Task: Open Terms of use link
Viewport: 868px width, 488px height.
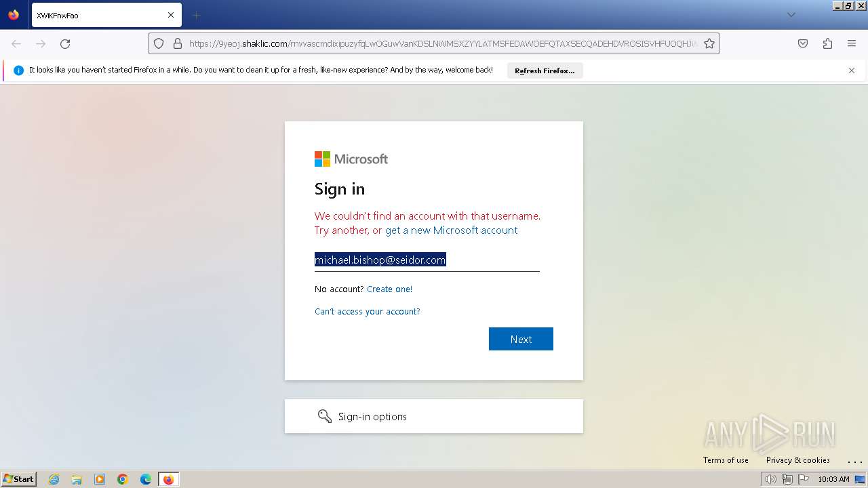Action: pos(726,460)
